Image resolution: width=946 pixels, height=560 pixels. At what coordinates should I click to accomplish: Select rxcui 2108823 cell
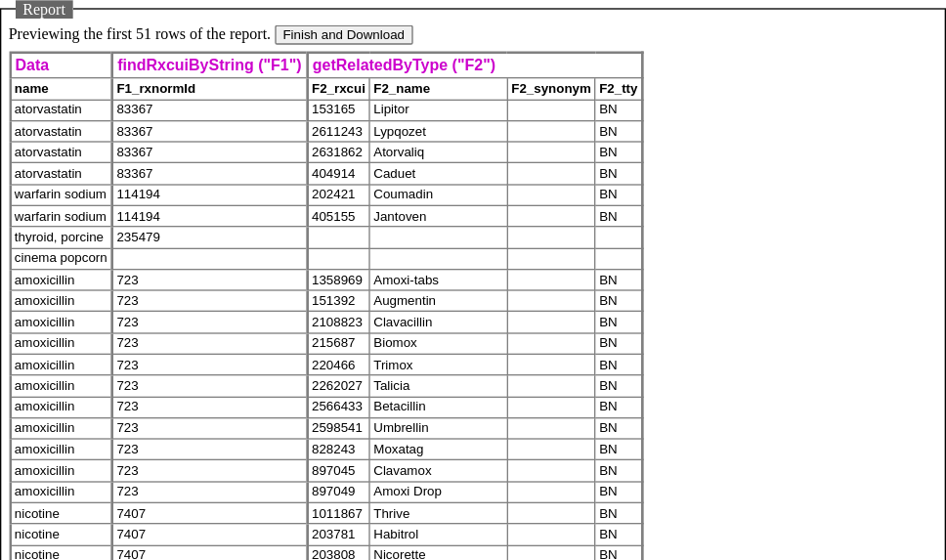click(x=338, y=323)
